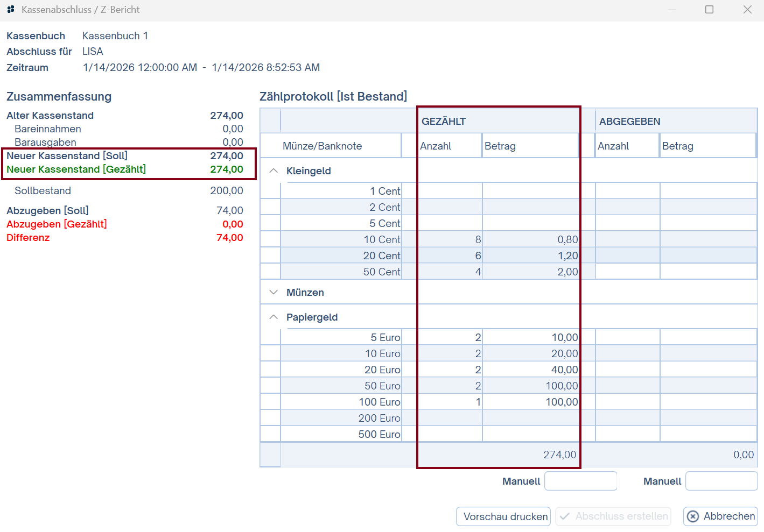Click the Manuell field under Abgegeben
This screenshot has height=532, width=764.
click(x=721, y=481)
